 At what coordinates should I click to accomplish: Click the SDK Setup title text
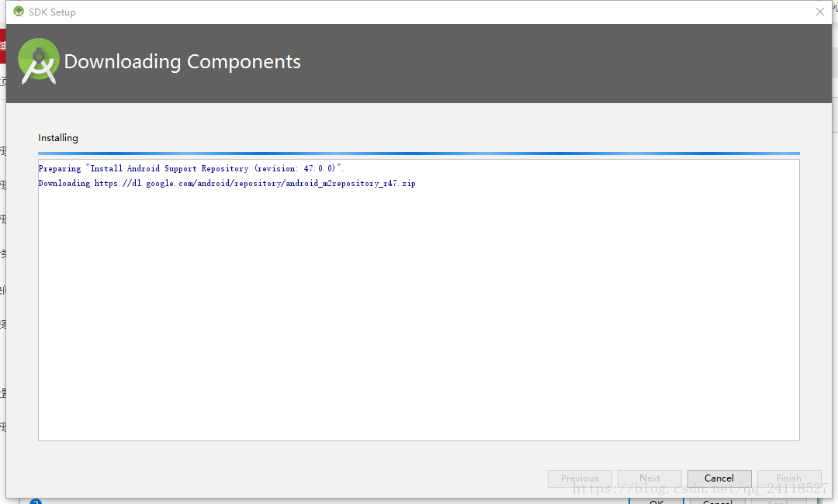tap(54, 12)
